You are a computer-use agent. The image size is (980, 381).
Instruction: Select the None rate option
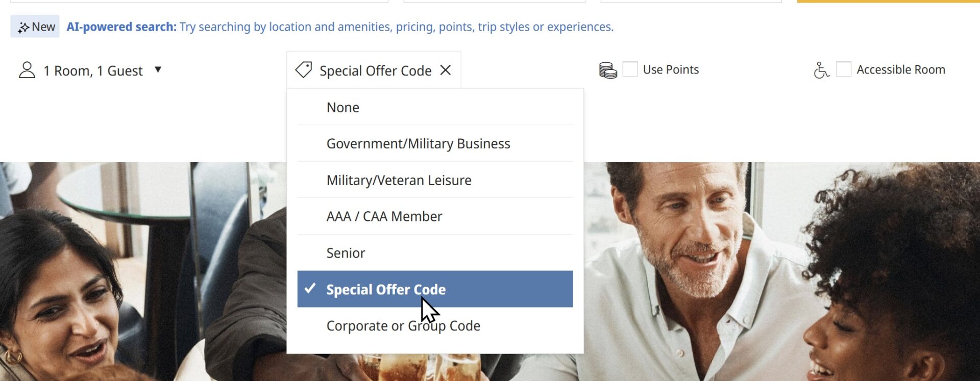(342, 107)
